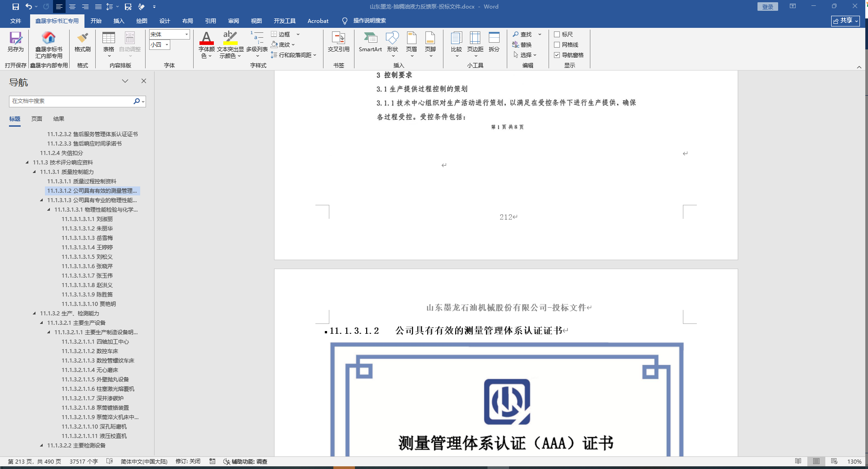Collapse the 11.1.3.1 质量控制能力 heading
This screenshot has width=868, height=469.
34,172
